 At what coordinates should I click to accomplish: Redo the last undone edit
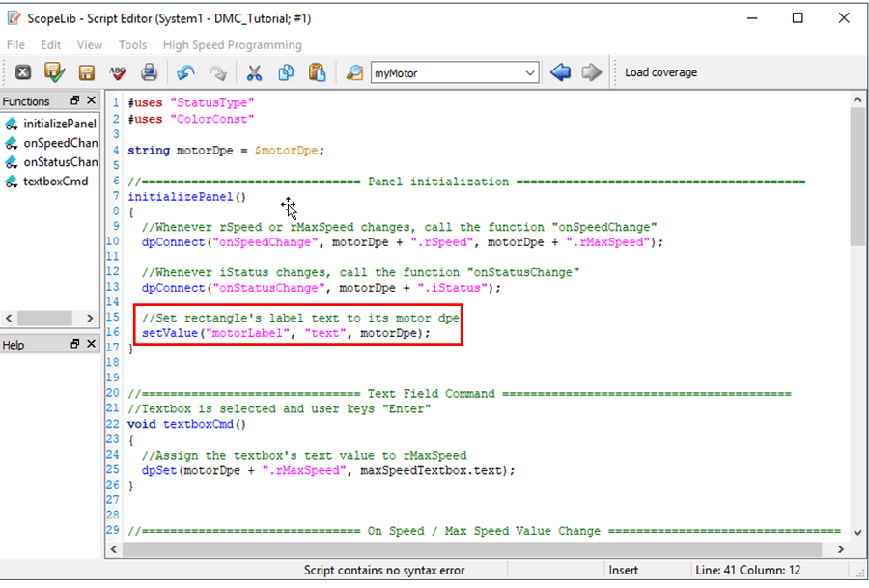(x=217, y=72)
